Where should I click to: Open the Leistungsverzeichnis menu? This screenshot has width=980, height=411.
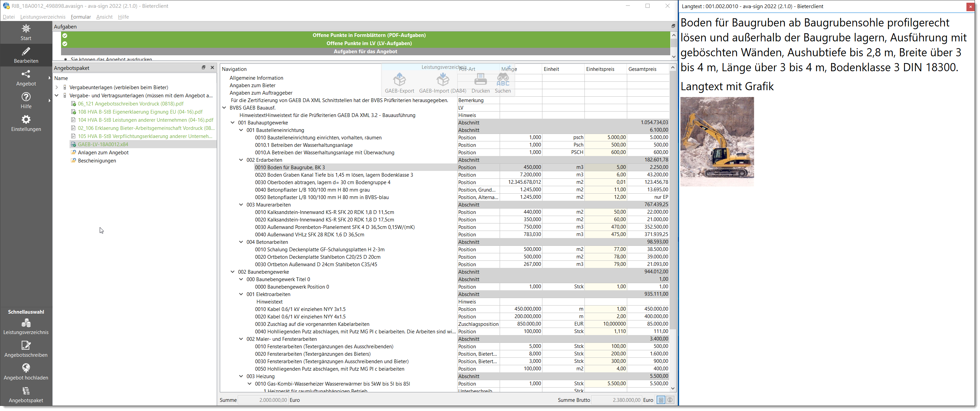(x=43, y=17)
